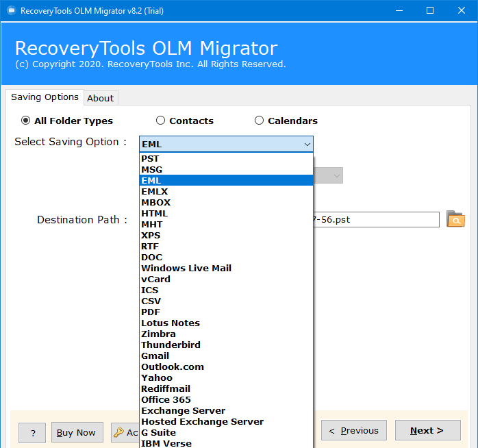Image resolution: width=478 pixels, height=448 pixels.
Task: Choose PDF from the list
Action: [x=226, y=312]
